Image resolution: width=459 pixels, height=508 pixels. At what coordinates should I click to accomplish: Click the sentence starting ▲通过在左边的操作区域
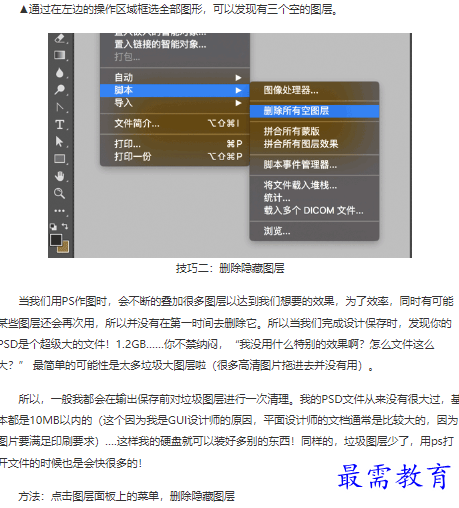[x=179, y=9]
